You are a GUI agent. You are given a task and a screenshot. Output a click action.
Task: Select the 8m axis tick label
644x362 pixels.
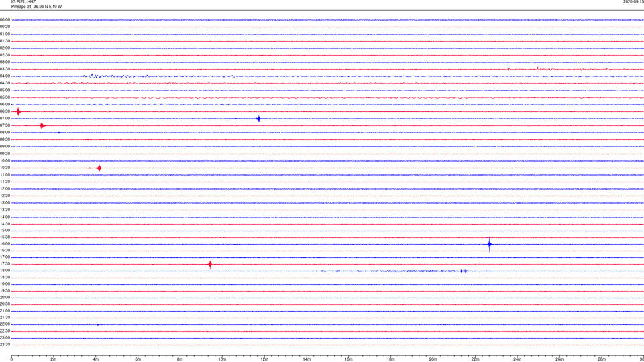point(180,359)
